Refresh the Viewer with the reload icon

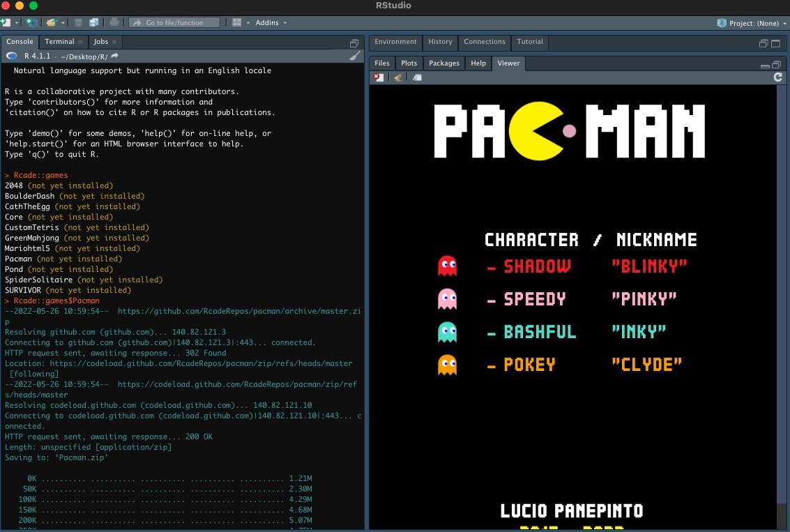pos(778,77)
